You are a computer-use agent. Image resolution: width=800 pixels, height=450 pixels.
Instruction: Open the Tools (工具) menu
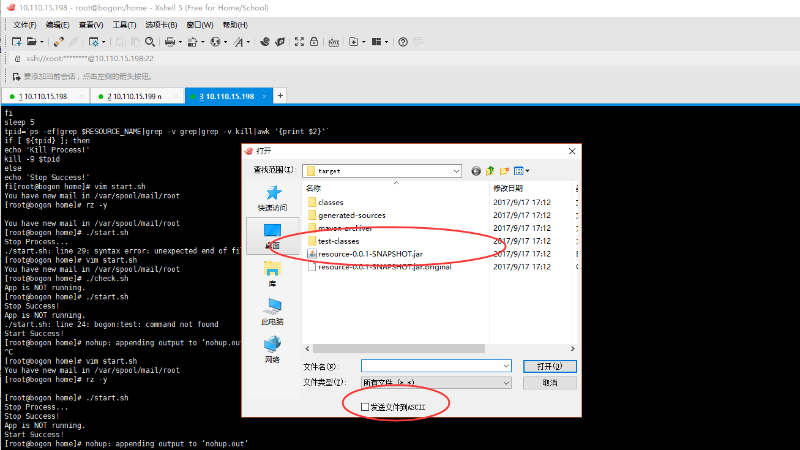125,23
